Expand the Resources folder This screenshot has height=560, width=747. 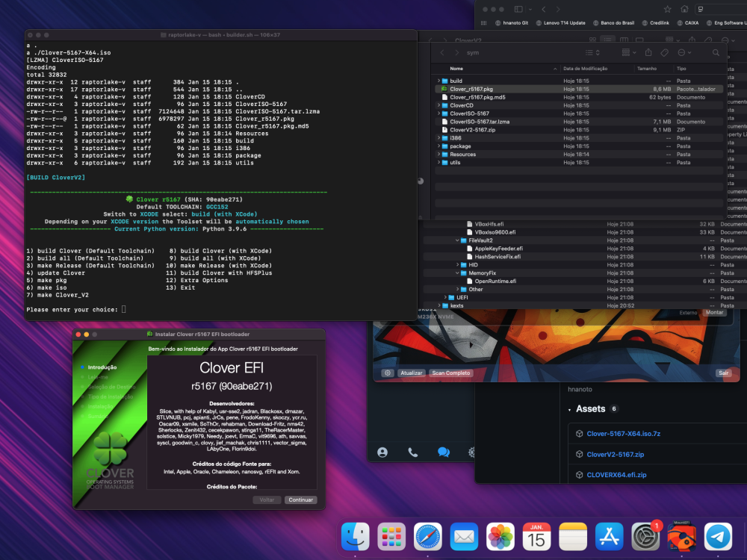coord(438,155)
